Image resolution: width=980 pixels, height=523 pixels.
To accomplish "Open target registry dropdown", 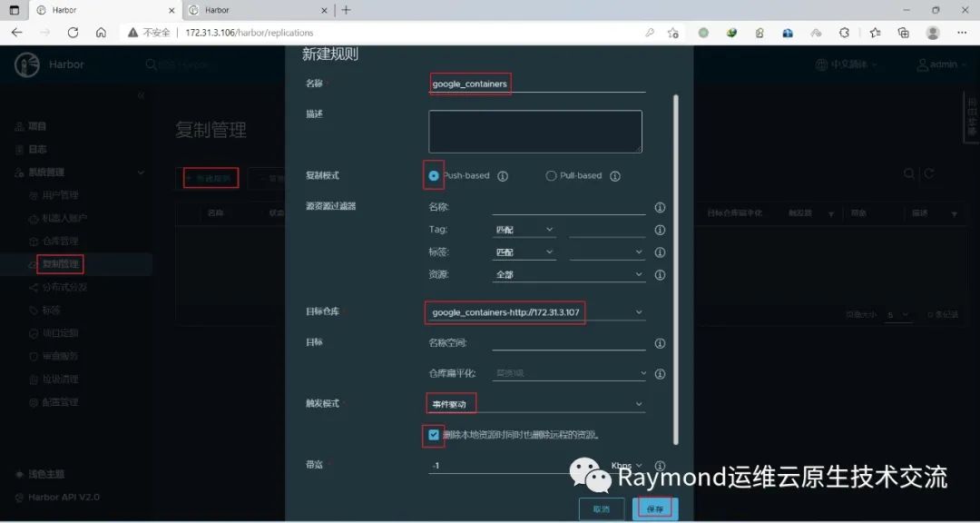I will 537,312.
